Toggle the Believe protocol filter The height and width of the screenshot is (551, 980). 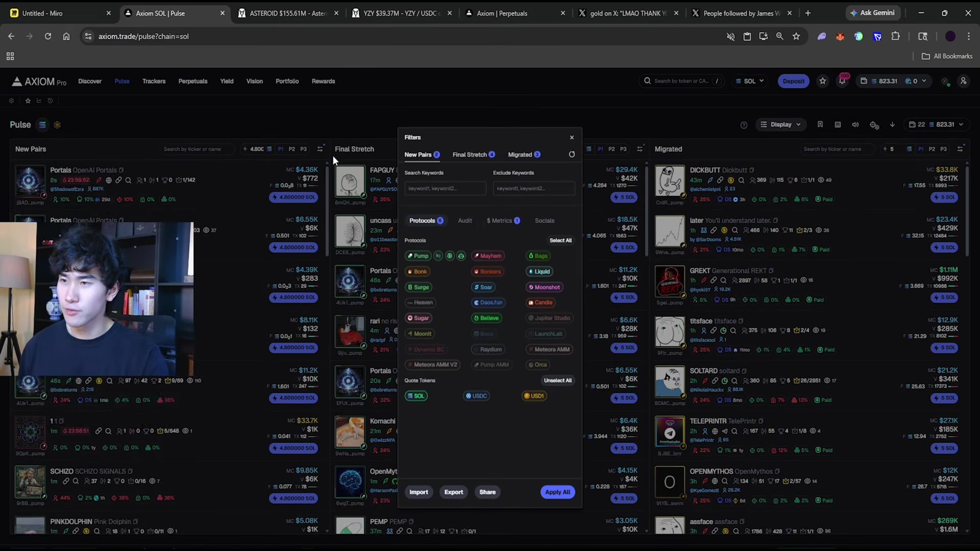point(486,318)
